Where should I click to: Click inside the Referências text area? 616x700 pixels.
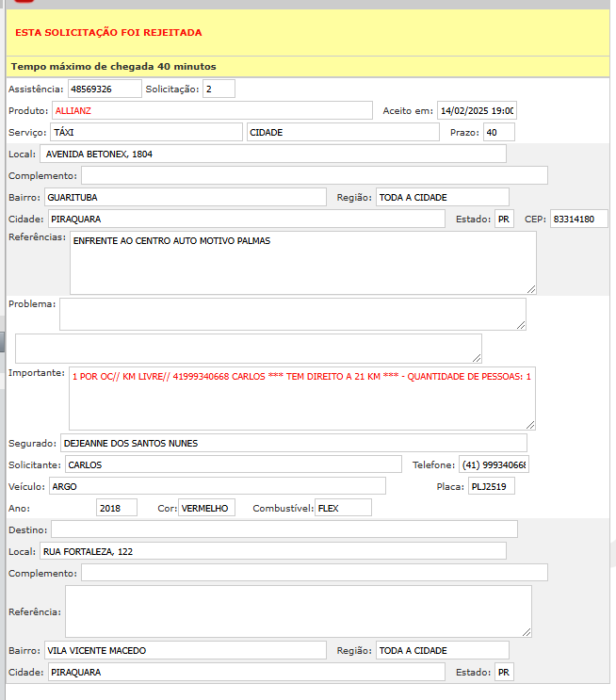(301, 263)
